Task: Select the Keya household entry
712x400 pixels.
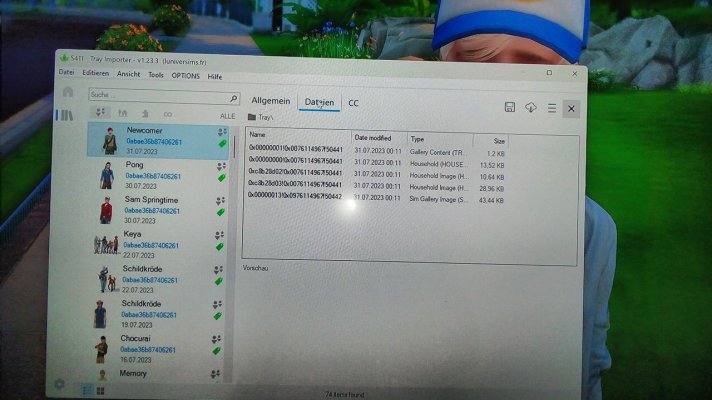Action: click(156, 245)
